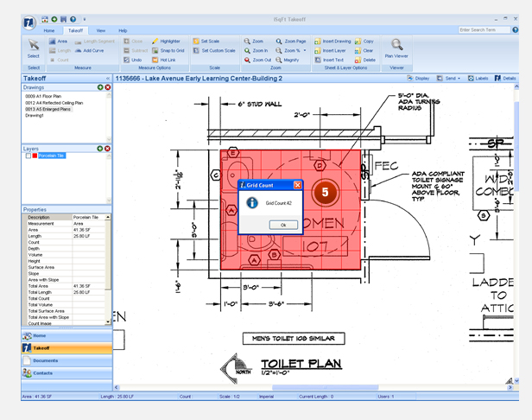532x420 pixels.
Task: Open the Plan Viewer
Action: [396, 49]
